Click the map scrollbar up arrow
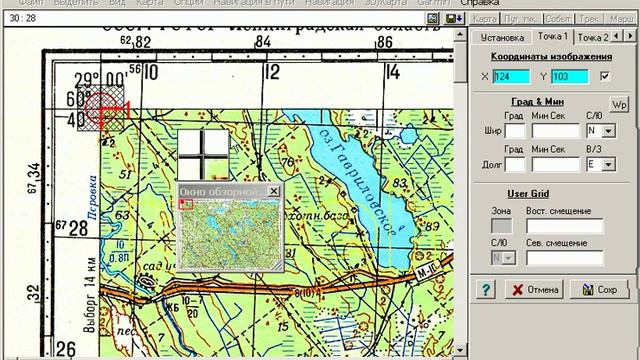Image resolution: width=640 pixels, height=360 pixels. pyautogui.click(x=460, y=35)
